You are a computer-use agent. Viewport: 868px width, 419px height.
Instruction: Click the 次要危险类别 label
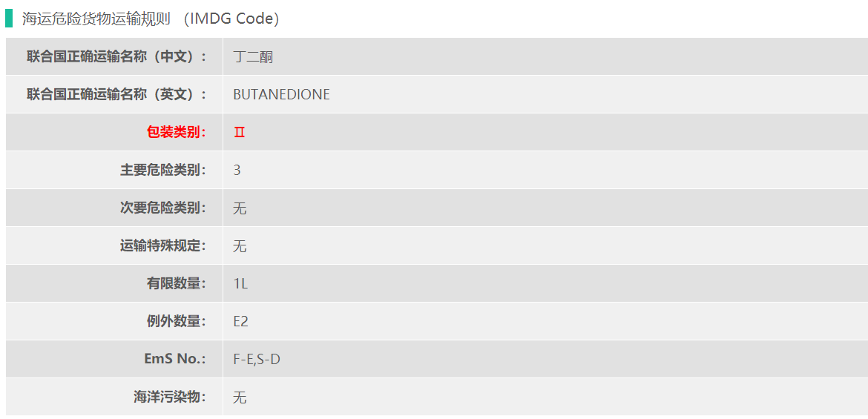[163, 208]
